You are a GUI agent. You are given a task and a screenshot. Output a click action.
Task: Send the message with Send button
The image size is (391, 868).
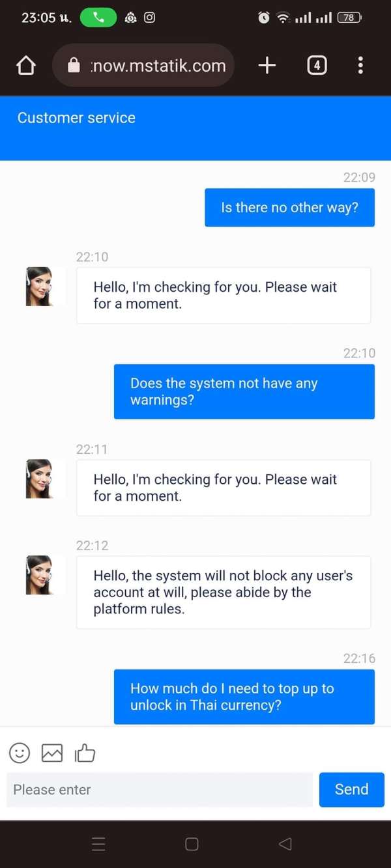352,790
